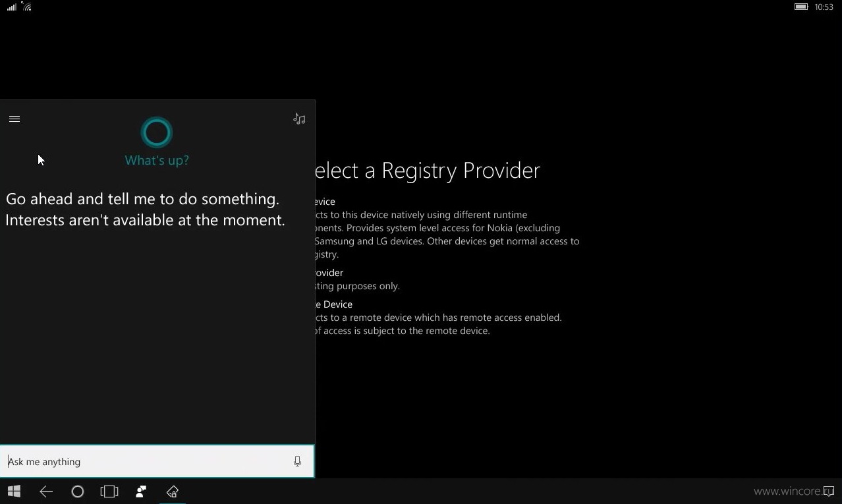
Task: Click the Cortana circle logo
Action: pos(157,133)
